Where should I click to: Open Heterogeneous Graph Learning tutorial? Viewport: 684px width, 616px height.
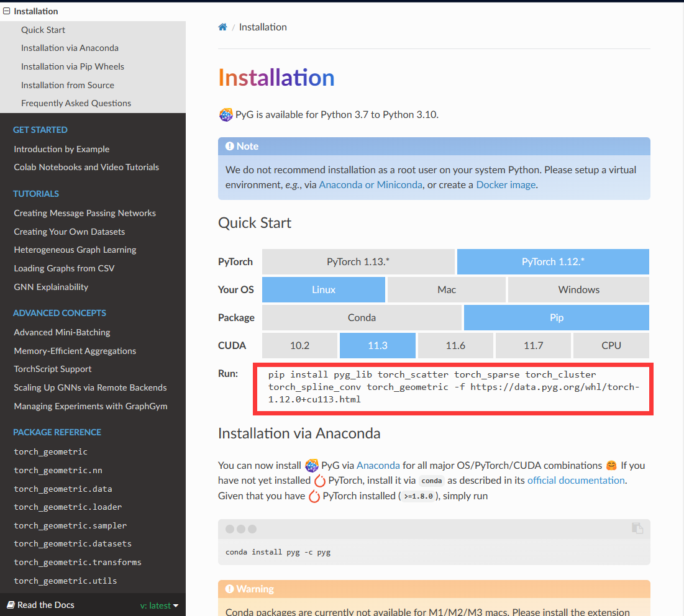pyautogui.click(x=75, y=250)
